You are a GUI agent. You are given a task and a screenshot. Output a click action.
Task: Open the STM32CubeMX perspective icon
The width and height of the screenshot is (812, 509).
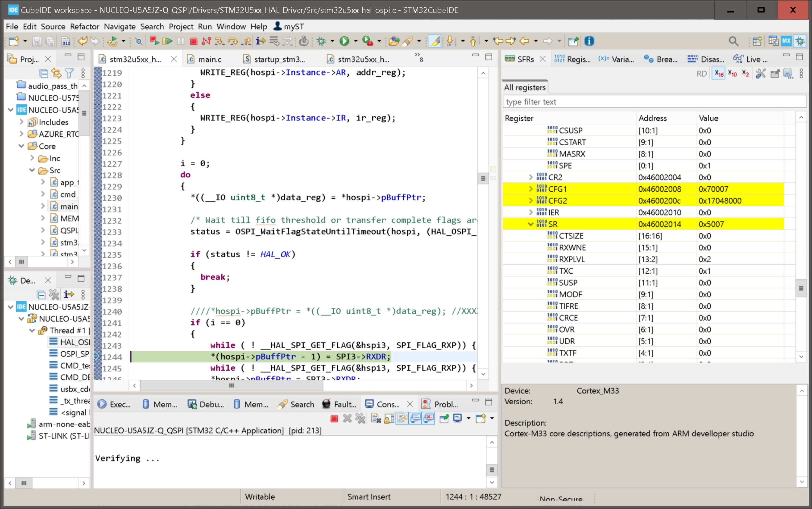[x=786, y=40]
